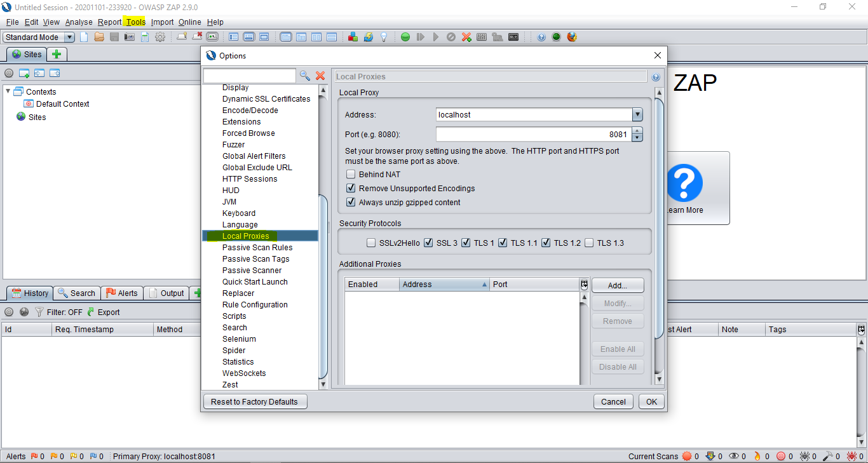Uncheck Always unzip gzipped content

pyautogui.click(x=351, y=202)
